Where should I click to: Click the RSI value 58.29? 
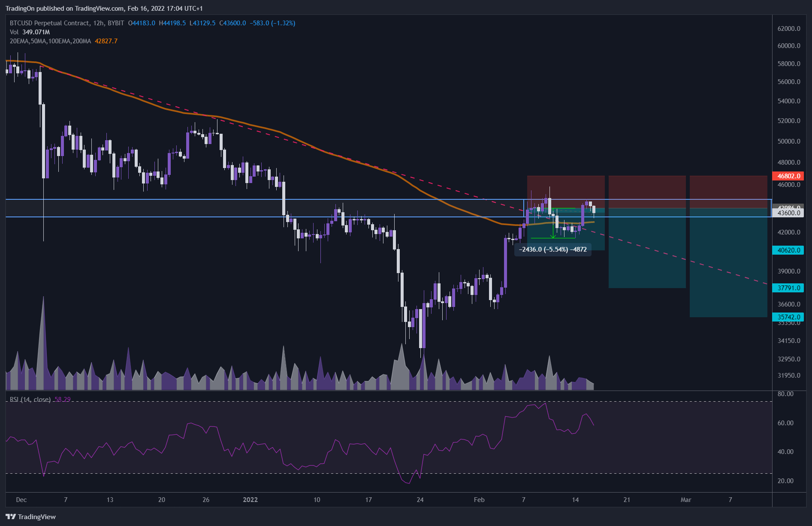click(x=63, y=400)
